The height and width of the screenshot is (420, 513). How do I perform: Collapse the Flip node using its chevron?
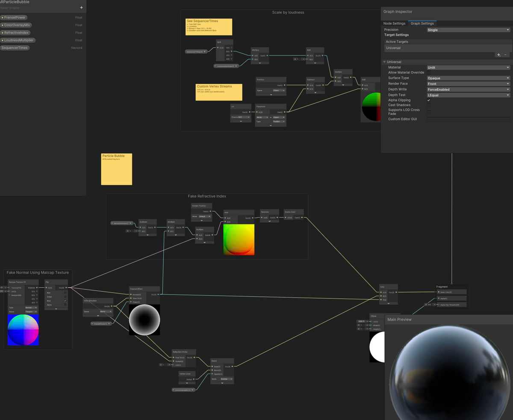coord(56,308)
